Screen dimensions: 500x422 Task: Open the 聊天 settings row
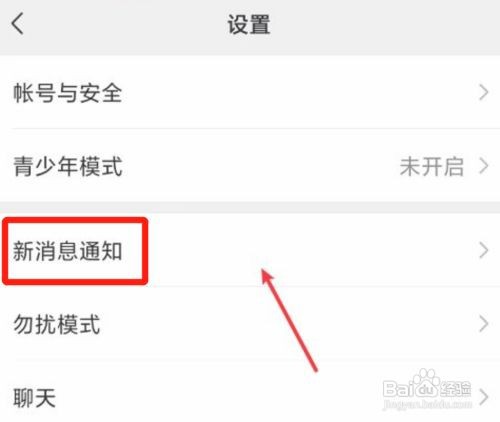[250, 392]
